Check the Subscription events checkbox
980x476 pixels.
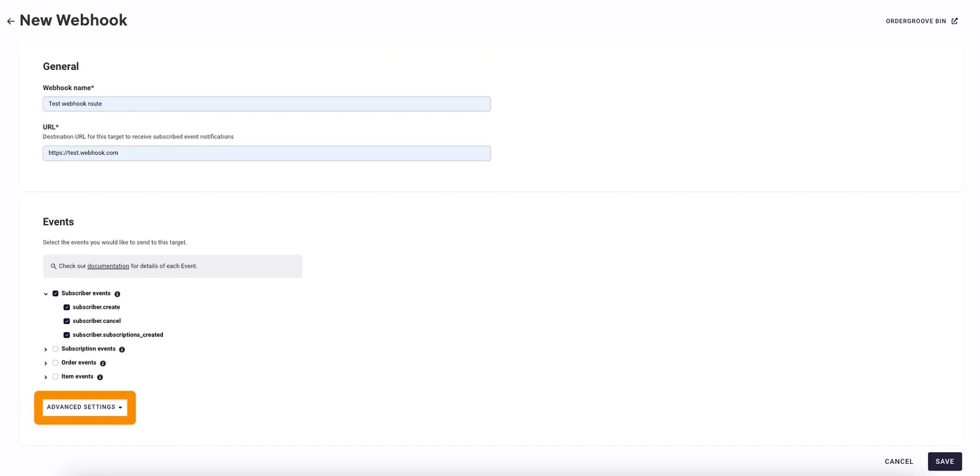55,349
